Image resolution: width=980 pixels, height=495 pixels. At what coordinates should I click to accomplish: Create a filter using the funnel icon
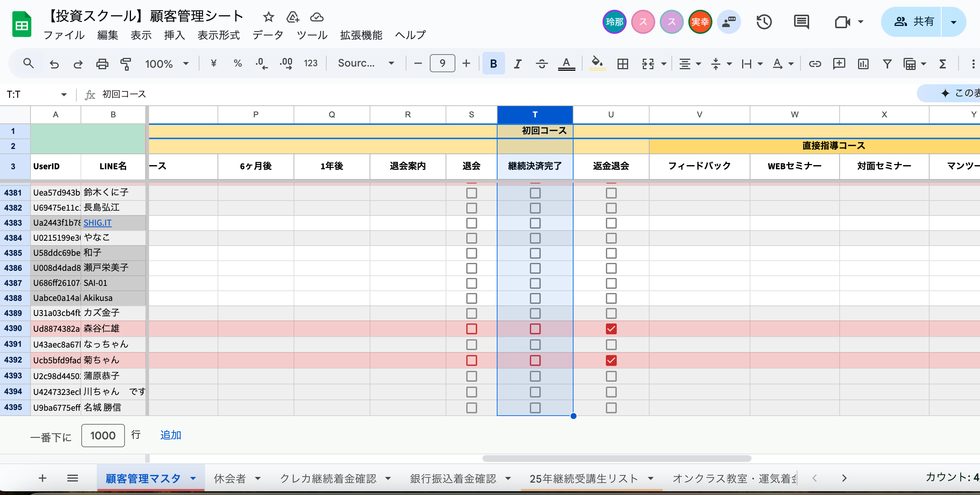click(887, 64)
